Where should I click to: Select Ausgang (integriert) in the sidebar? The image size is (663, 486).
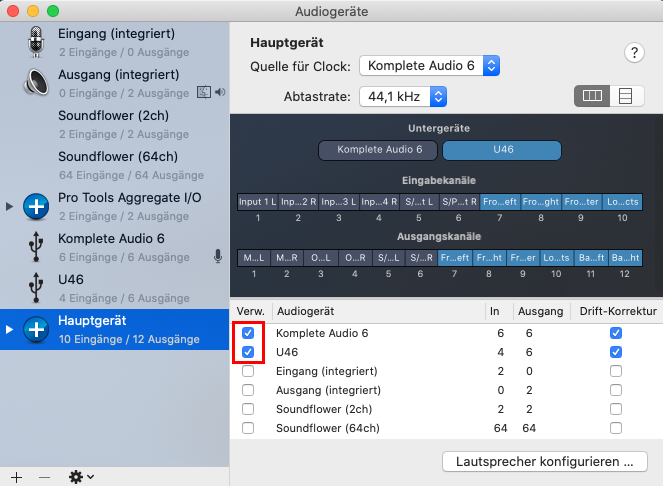coord(115,83)
